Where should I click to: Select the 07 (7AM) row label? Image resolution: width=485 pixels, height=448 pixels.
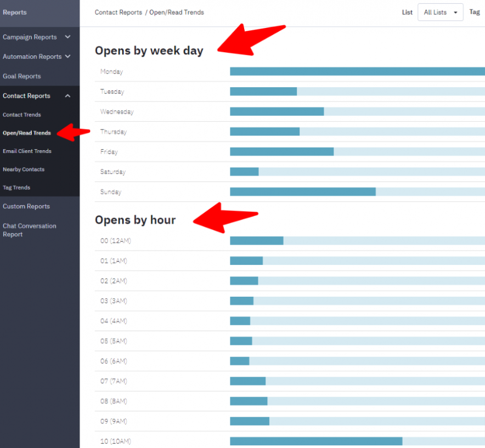pyautogui.click(x=114, y=381)
